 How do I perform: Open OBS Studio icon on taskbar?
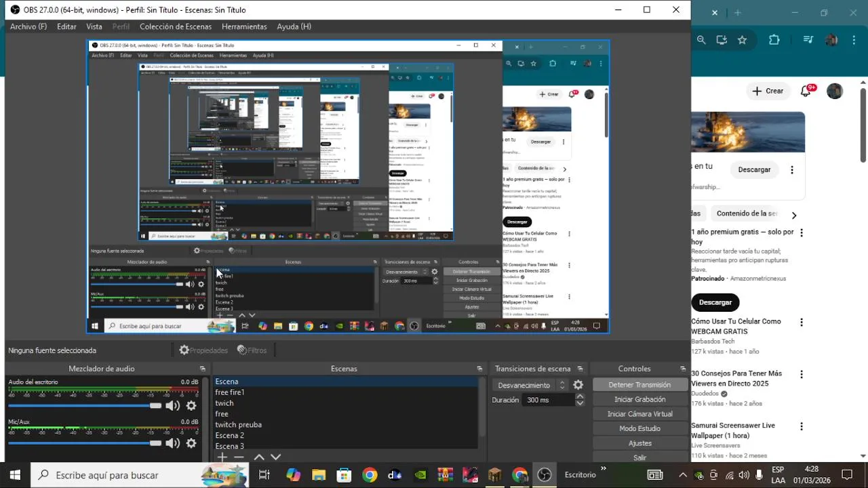[x=545, y=475]
